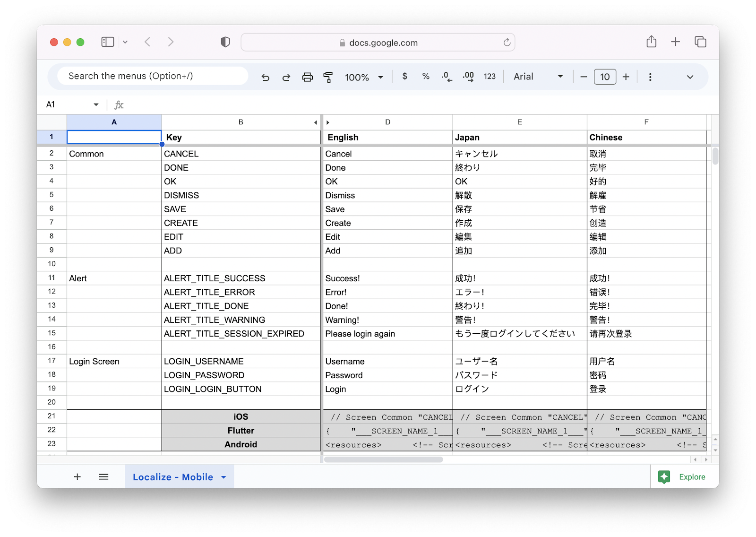Click the Chinese header cell

[646, 137]
